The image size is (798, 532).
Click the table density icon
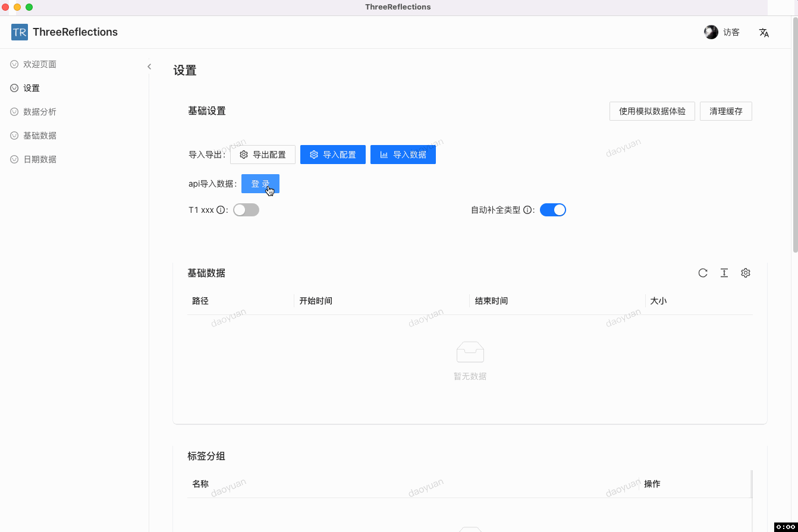click(724, 273)
